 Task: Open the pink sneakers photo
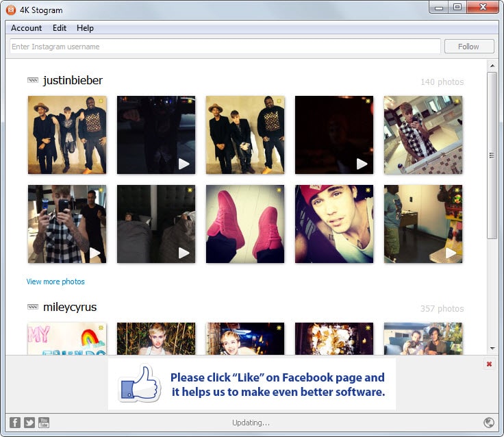pyautogui.click(x=245, y=224)
